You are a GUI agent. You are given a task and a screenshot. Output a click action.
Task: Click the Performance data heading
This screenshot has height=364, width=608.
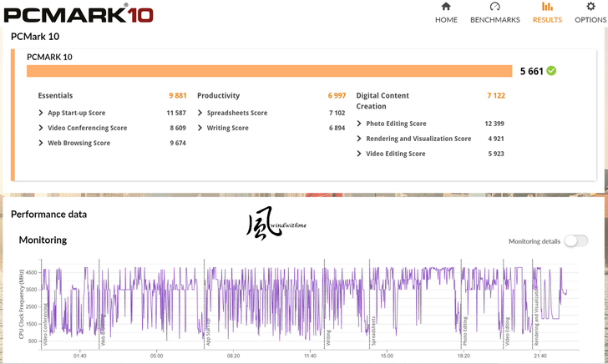click(48, 214)
